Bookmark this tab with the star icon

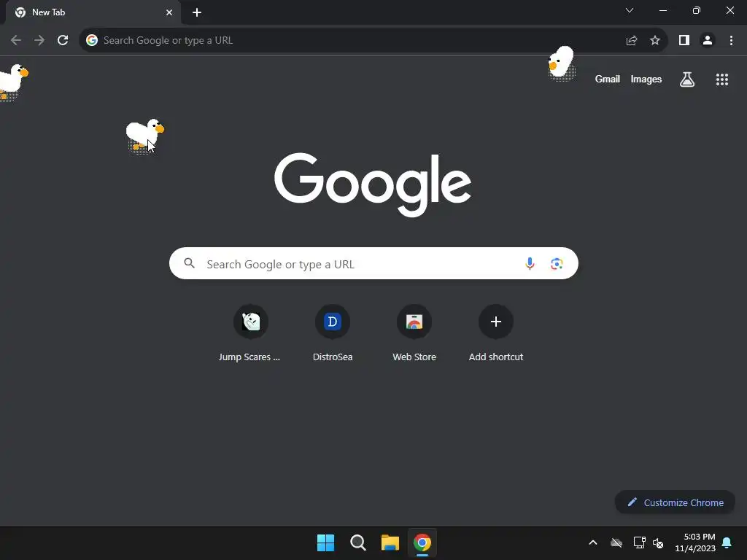click(x=655, y=41)
